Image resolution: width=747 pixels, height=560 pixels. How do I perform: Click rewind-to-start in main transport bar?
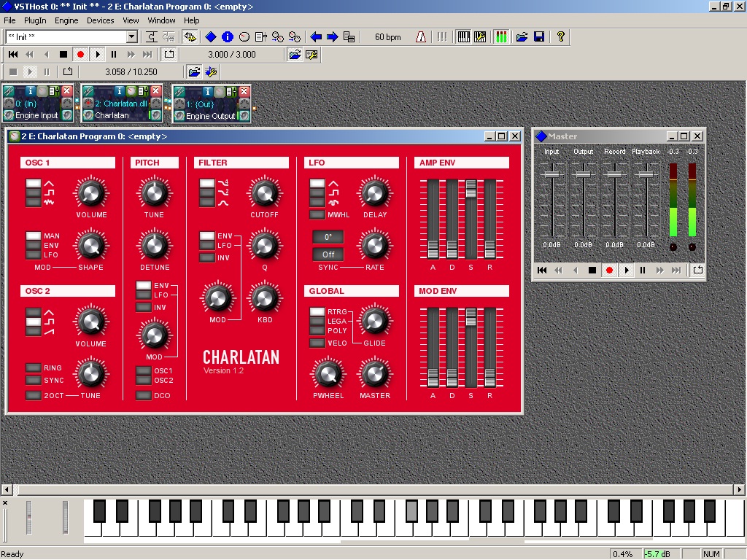pos(13,54)
